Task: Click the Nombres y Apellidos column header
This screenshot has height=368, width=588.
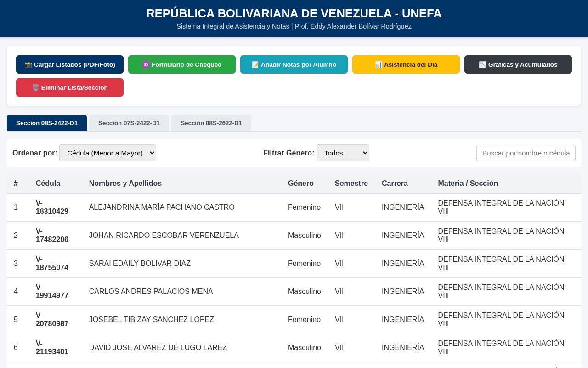Action: [x=125, y=184]
